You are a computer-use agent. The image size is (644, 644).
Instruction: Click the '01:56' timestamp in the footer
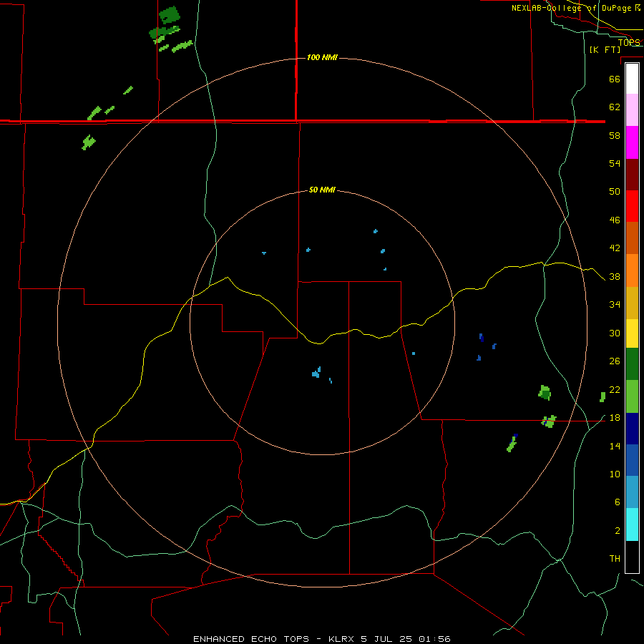pos(434,639)
